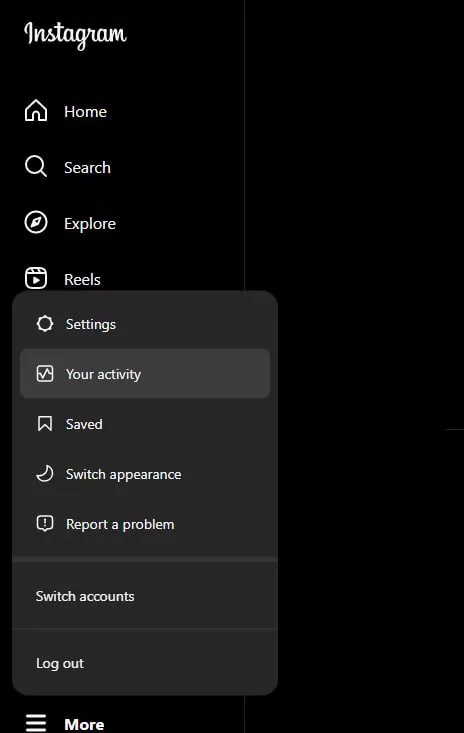Click the Home house icon
Viewport: 464px width, 733px height.
pos(36,111)
